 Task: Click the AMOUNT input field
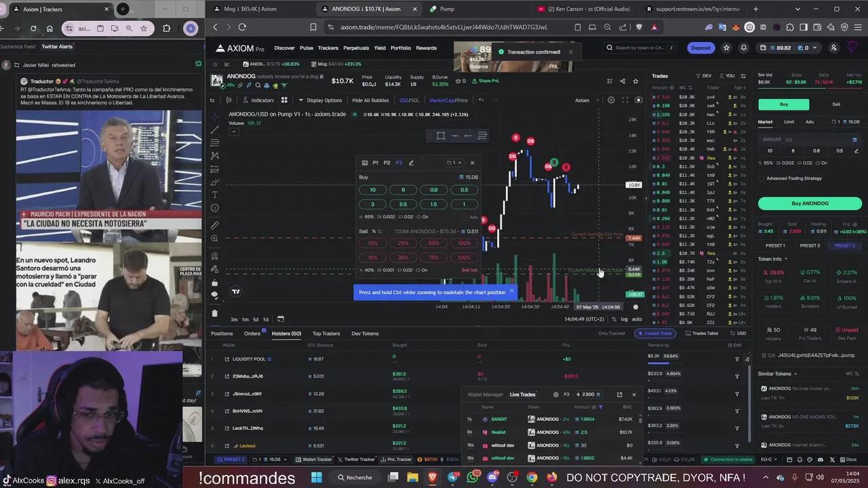click(x=810, y=139)
